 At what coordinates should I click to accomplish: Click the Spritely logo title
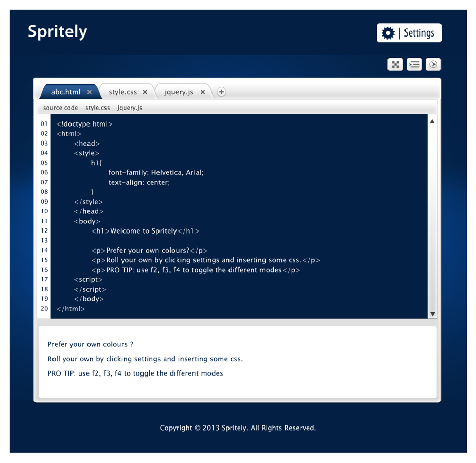point(57,31)
